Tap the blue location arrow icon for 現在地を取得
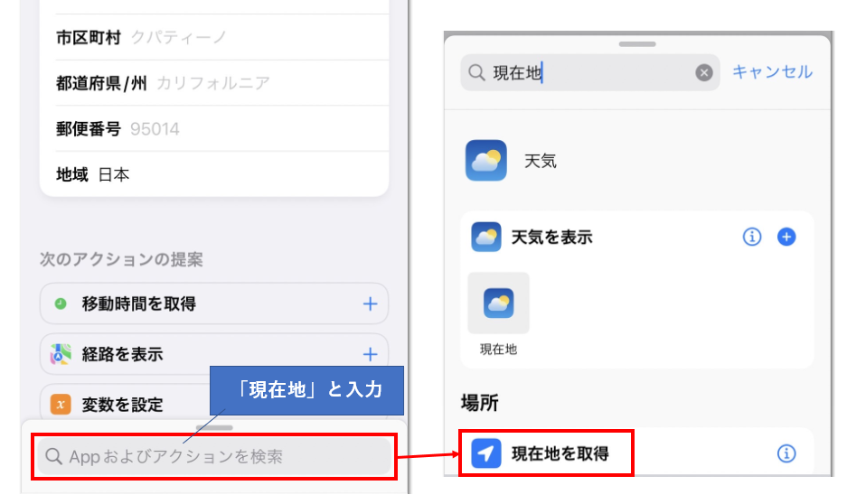This screenshot has height=504, width=847. [485, 453]
